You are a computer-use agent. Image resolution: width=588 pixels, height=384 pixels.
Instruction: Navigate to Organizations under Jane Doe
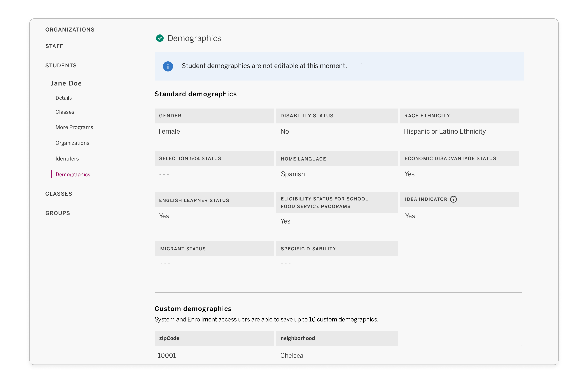click(72, 143)
